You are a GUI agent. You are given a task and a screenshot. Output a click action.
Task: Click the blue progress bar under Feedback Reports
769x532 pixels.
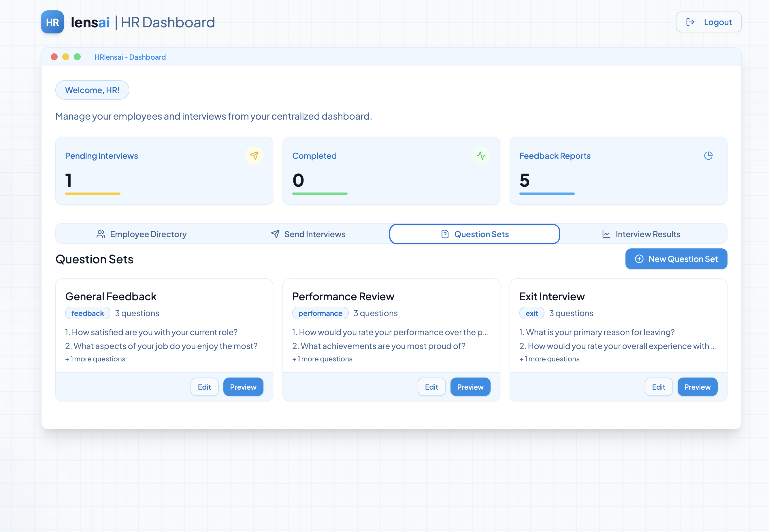[547, 194]
